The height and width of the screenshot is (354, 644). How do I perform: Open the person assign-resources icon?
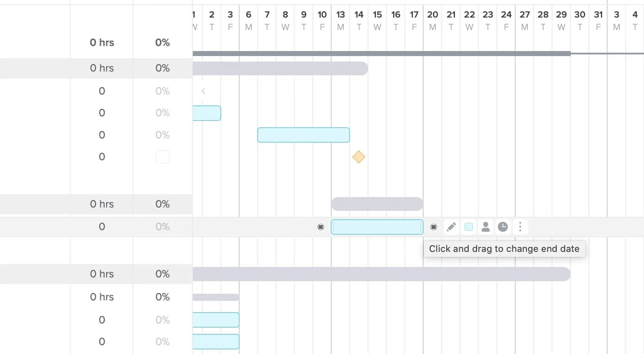[x=486, y=227]
